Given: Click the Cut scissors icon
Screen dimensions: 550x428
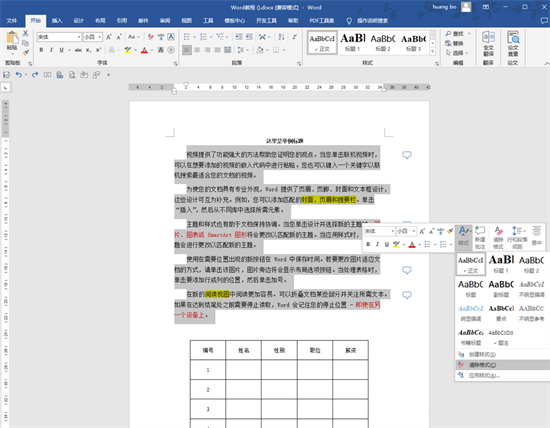Looking at the screenshot, I should [x=25, y=34].
